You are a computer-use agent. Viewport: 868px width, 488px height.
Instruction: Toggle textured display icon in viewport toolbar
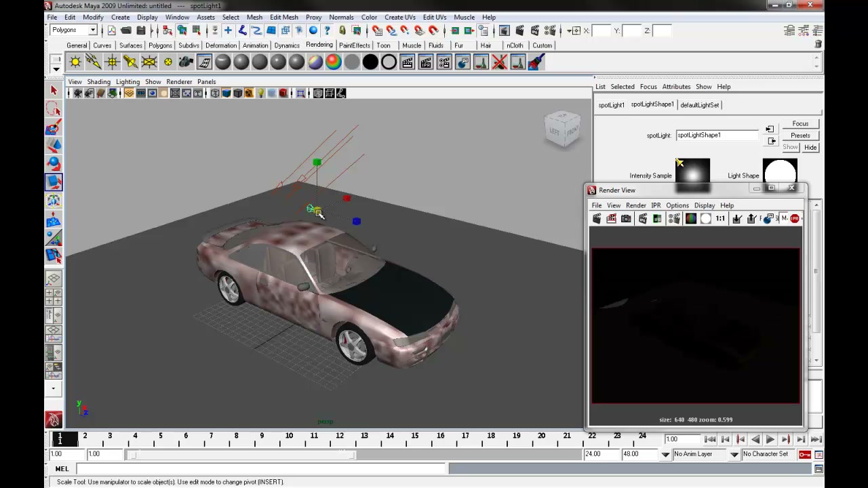tap(249, 94)
